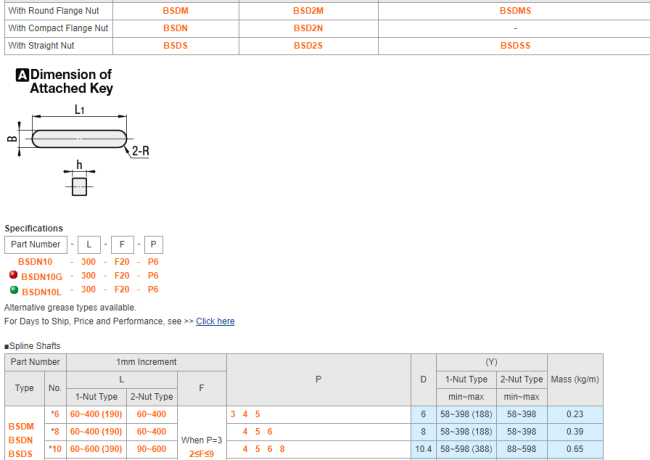This screenshot has width=650, height=460.
Task: Open the BSDMS part link
Action: point(515,9)
